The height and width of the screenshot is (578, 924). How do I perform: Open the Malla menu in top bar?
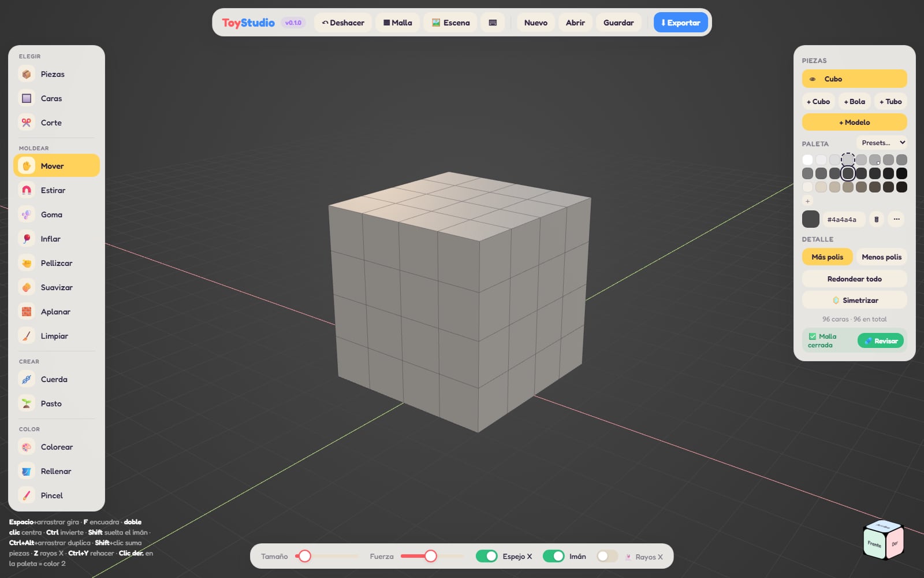(398, 23)
